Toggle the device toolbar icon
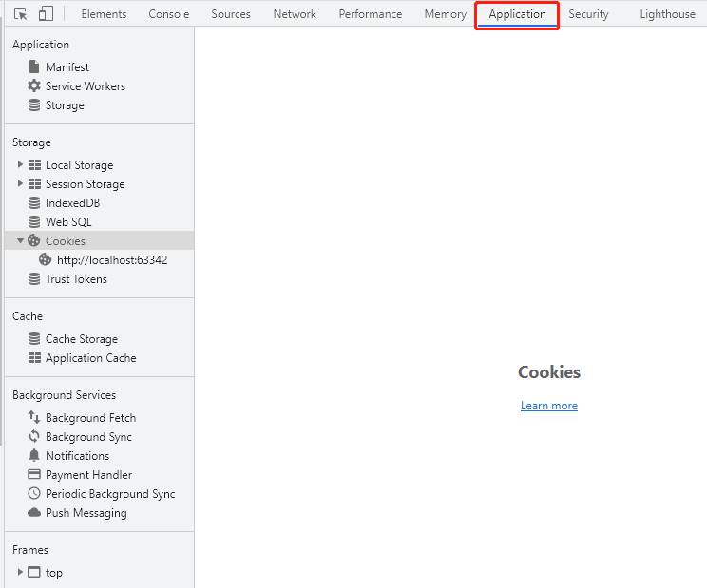The image size is (707, 588). click(x=46, y=13)
